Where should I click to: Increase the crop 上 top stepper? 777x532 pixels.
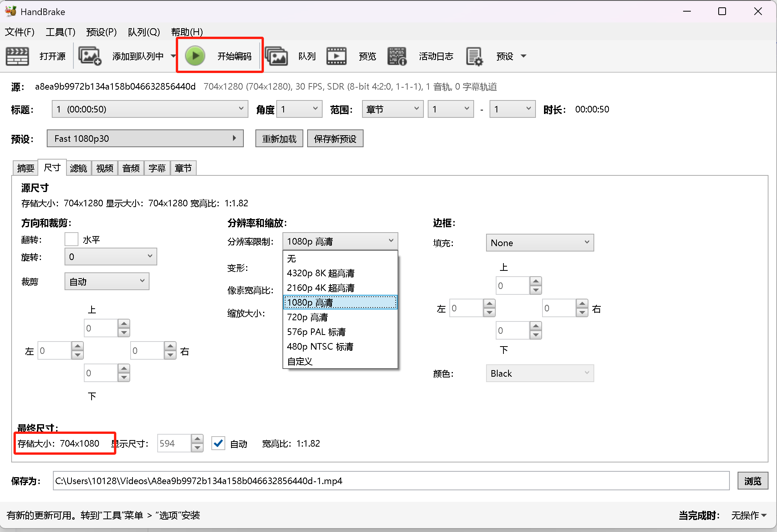tap(124, 324)
